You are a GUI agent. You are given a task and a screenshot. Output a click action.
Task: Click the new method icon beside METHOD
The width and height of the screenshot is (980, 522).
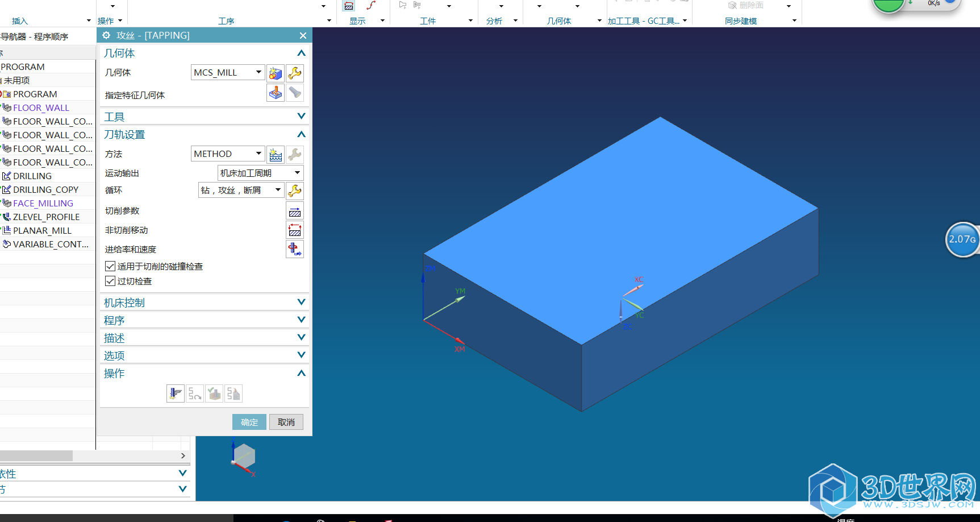click(x=276, y=154)
